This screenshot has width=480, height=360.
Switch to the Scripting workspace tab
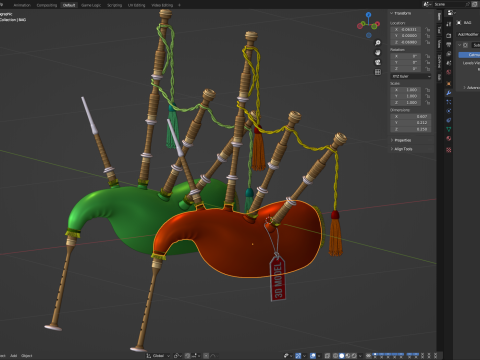114,5
